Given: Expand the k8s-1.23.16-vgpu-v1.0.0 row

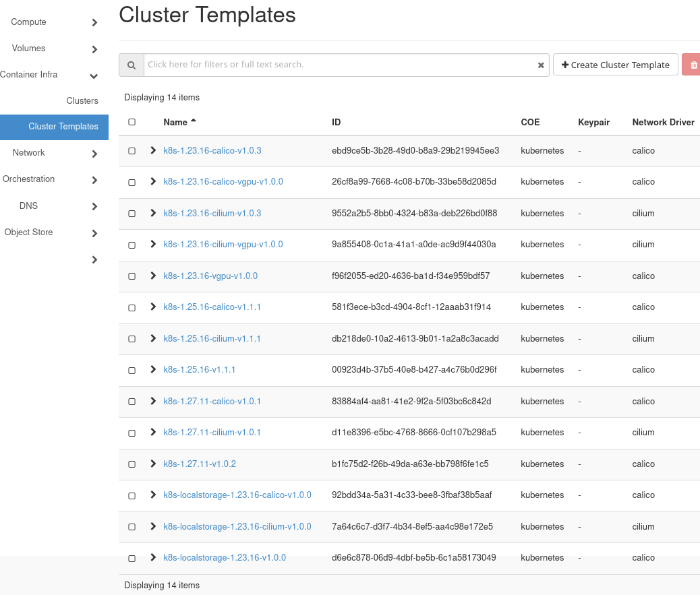Looking at the screenshot, I should pos(153,276).
